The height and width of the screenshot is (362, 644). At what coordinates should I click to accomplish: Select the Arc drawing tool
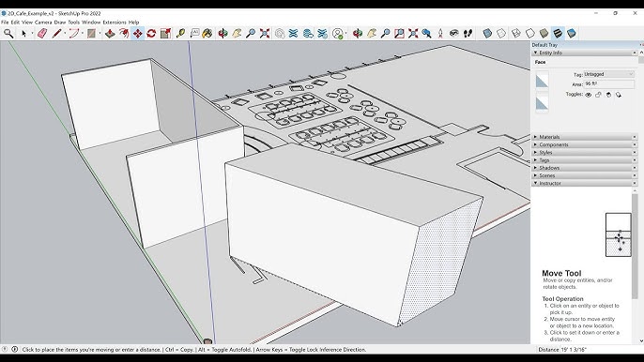[x=74, y=33]
